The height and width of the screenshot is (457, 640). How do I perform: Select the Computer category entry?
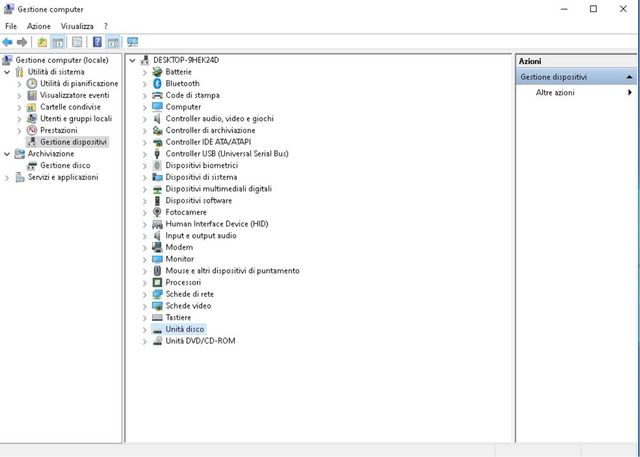point(183,107)
